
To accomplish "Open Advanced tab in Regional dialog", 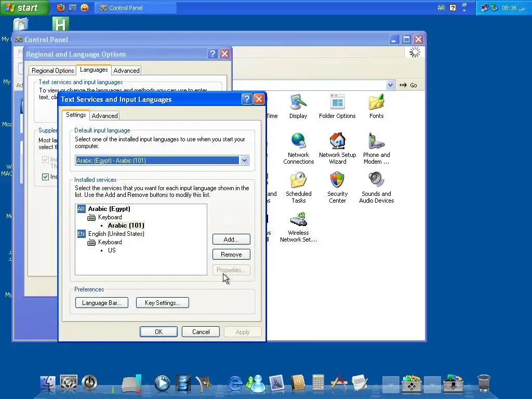I will click(x=126, y=71).
